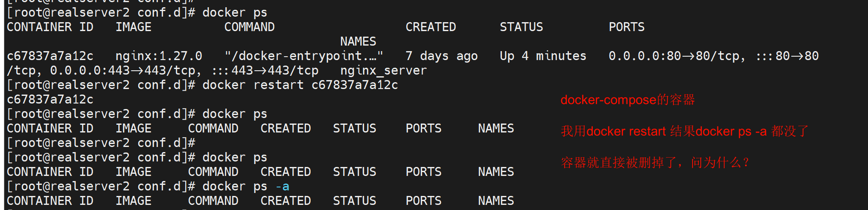Click the empty prompt line with no command
The height and width of the screenshot is (210, 868).
point(101,143)
